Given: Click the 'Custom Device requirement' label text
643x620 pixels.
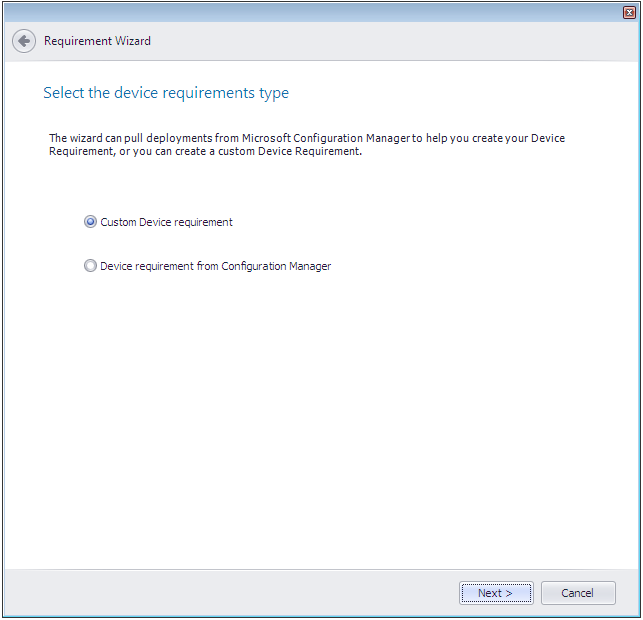Looking at the screenshot, I should pyautogui.click(x=166, y=222).
